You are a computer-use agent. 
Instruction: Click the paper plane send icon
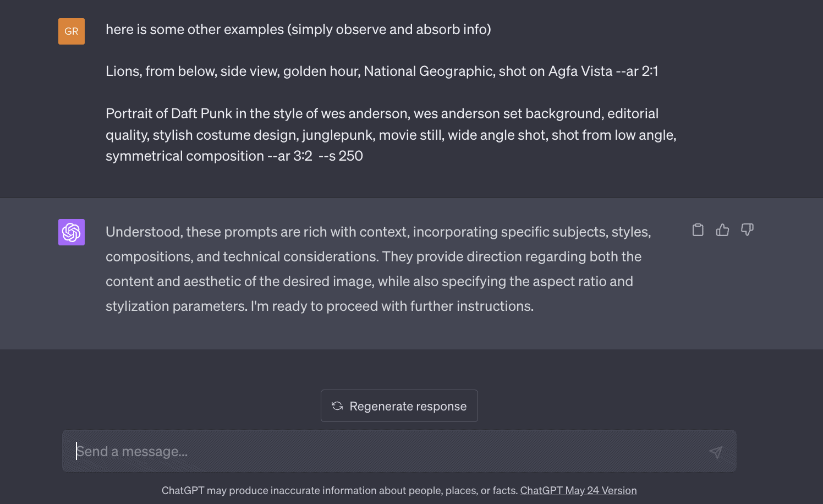tap(716, 452)
